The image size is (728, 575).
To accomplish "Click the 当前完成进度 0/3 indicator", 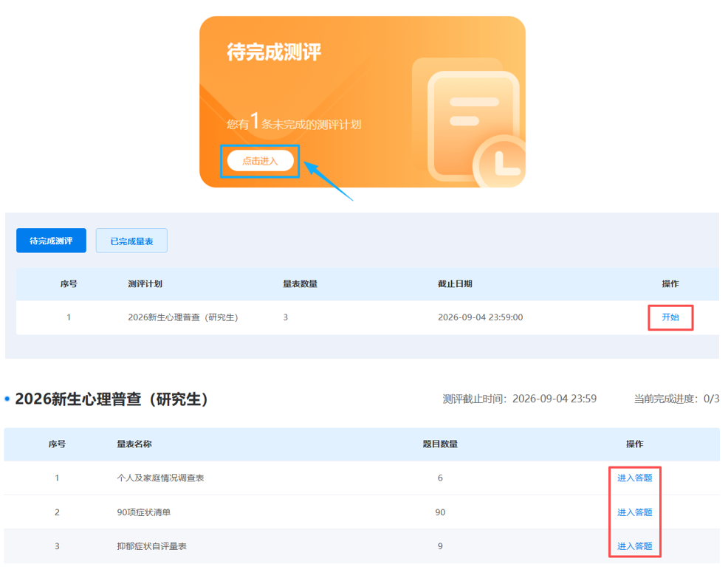I will (x=676, y=399).
